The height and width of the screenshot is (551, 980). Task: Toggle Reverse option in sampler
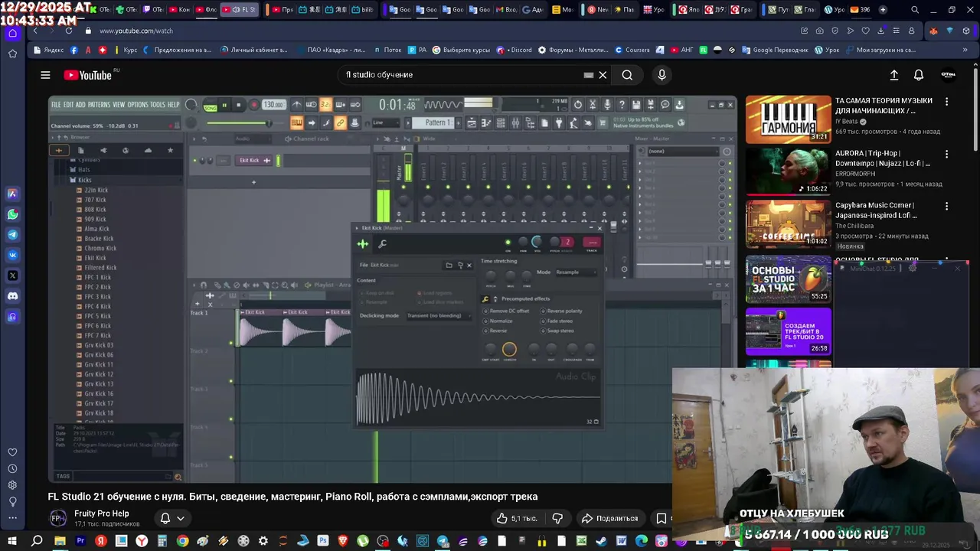[x=495, y=331]
